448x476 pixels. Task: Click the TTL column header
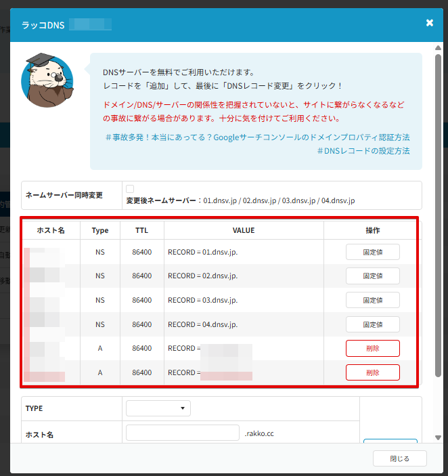142,230
